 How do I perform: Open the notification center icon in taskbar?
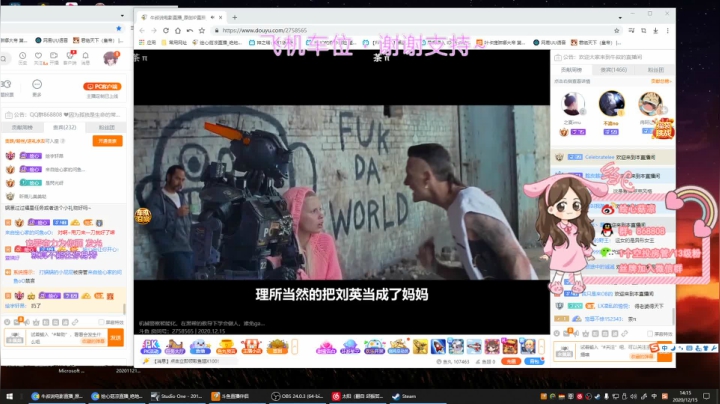[706, 396]
